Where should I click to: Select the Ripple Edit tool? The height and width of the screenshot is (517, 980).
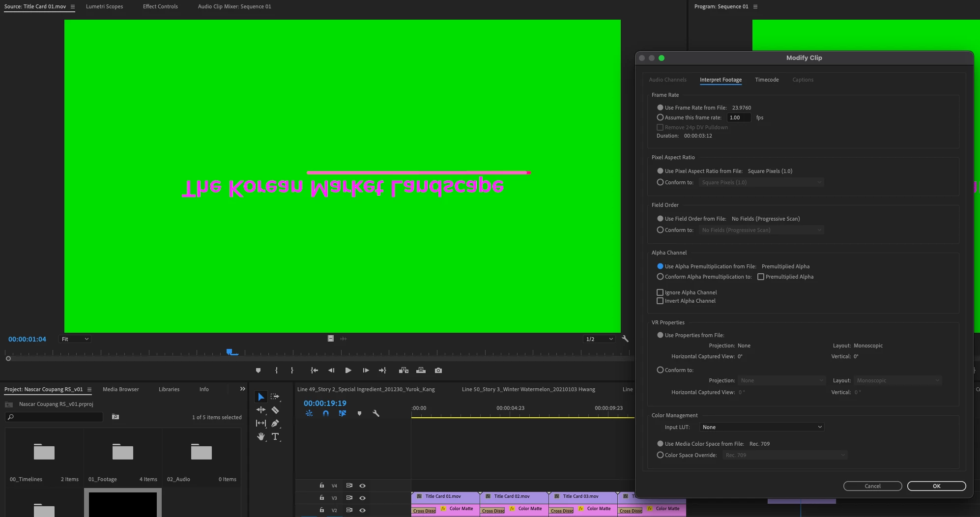pos(261,410)
